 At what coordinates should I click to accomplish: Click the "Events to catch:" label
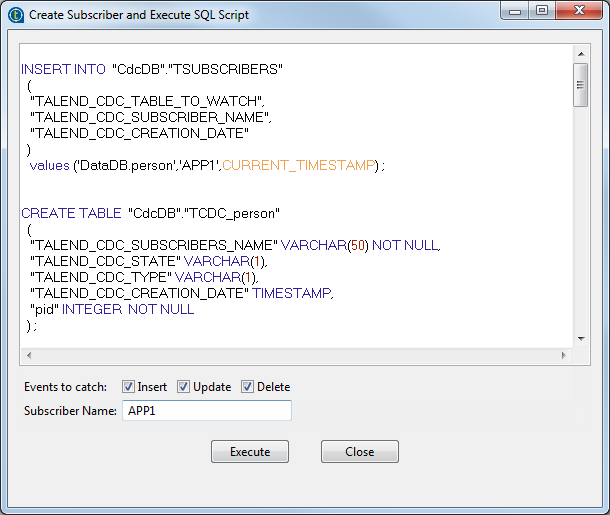pos(65,387)
